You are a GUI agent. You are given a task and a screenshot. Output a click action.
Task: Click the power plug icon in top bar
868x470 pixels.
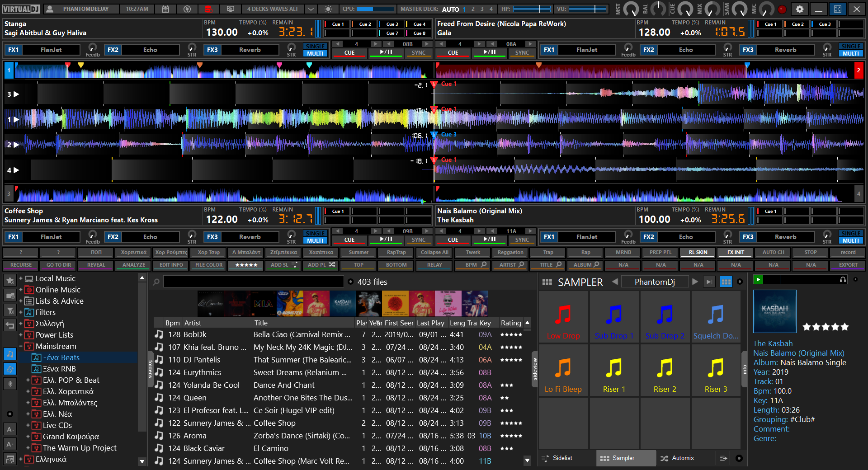tap(187, 9)
